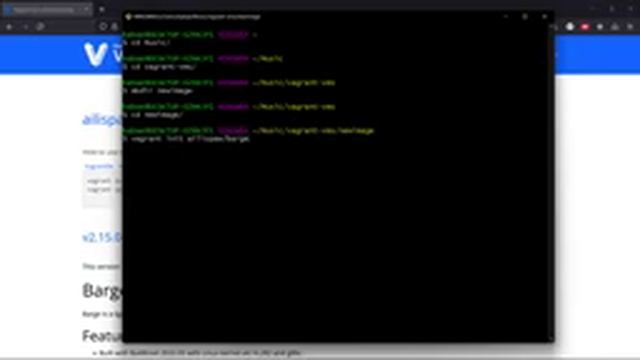Click the terminal window title bar icon
The height and width of the screenshot is (360, 640).
128,17
